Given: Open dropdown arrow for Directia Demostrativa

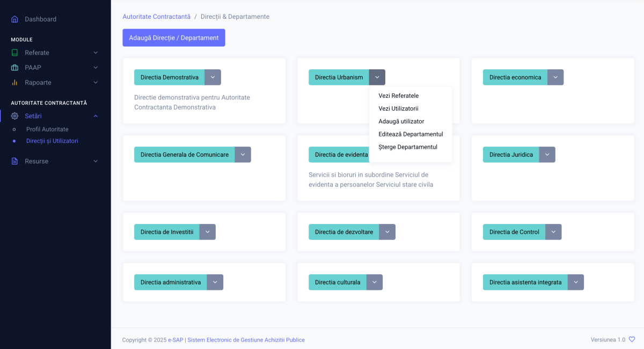Looking at the screenshot, I should tap(213, 77).
